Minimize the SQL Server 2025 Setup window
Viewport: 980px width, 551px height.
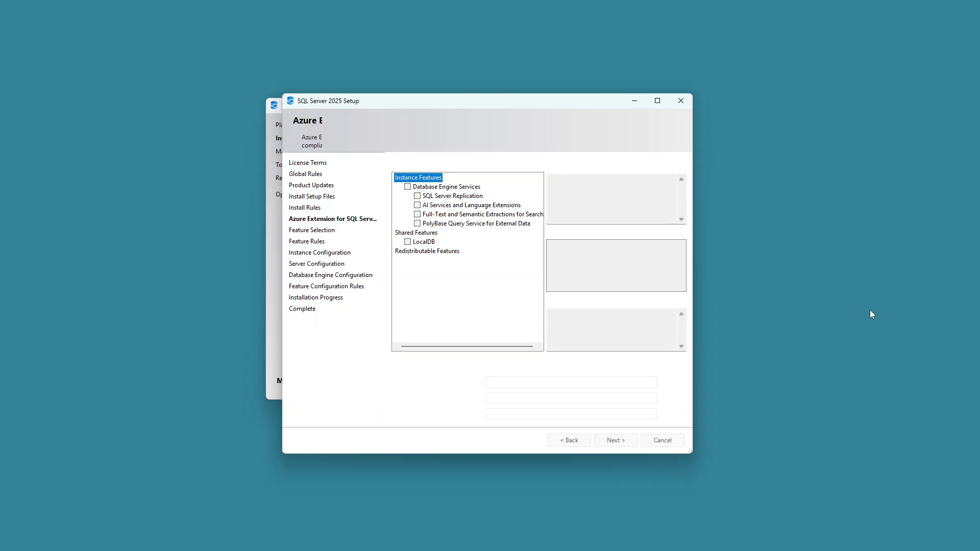click(634, 101)
